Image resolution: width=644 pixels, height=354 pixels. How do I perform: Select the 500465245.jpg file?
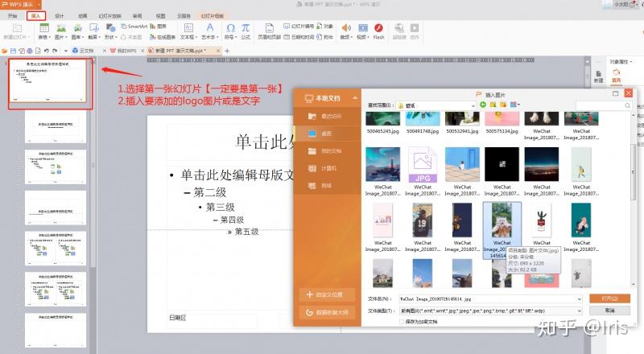(x=383, y=123)
